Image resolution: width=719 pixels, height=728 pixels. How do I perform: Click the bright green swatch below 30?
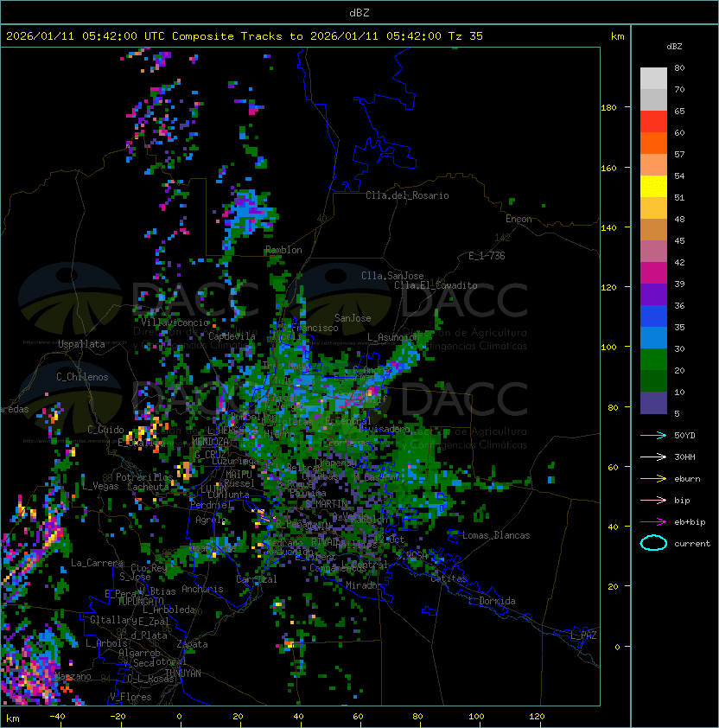click(x=653, y=360)
